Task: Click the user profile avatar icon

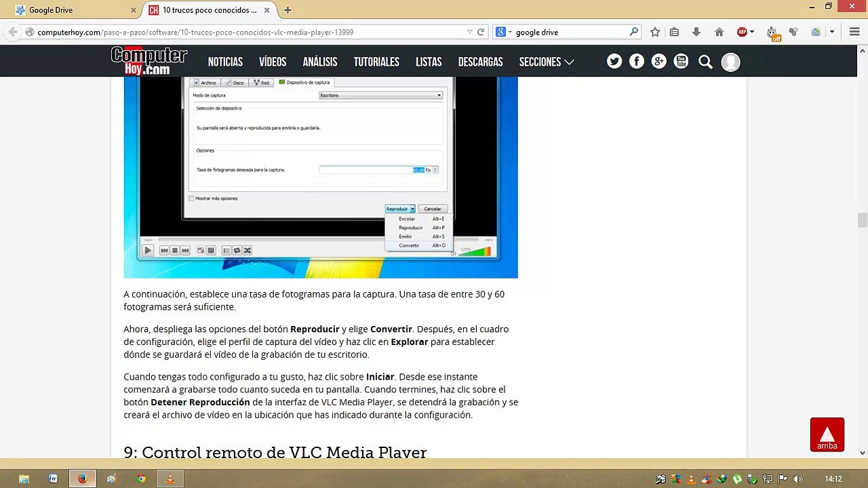Action: [x=730, y=62]
